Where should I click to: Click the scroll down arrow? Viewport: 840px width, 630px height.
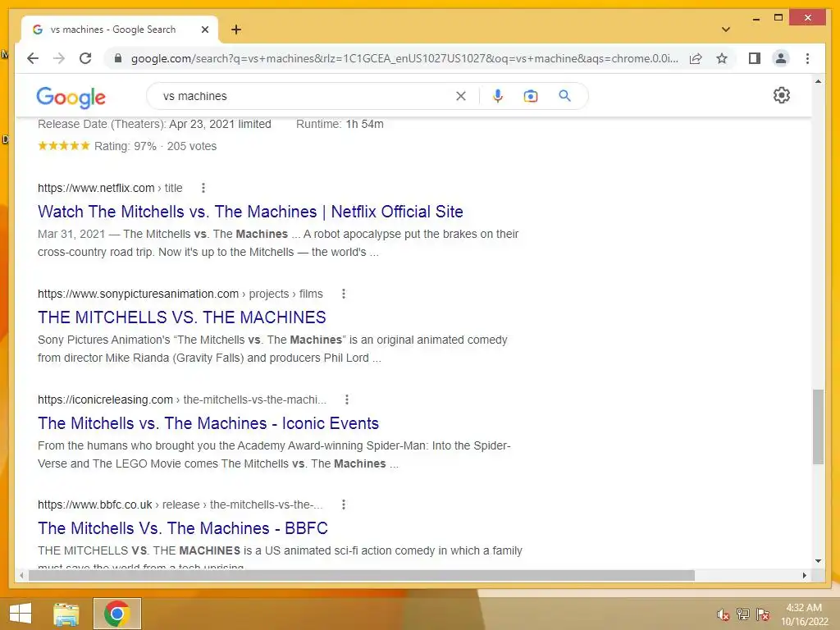(x=818, y=561)
